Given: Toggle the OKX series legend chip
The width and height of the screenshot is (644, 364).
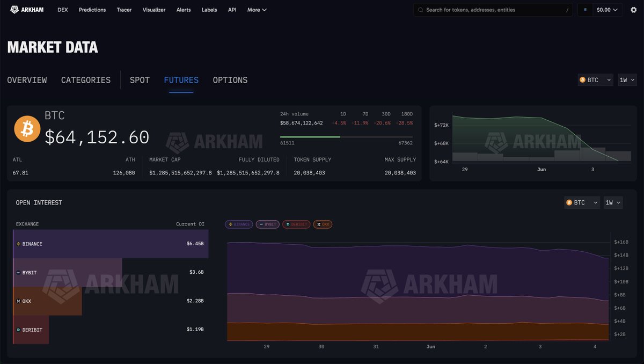Looking at the screenshot, I should point(323,224).
